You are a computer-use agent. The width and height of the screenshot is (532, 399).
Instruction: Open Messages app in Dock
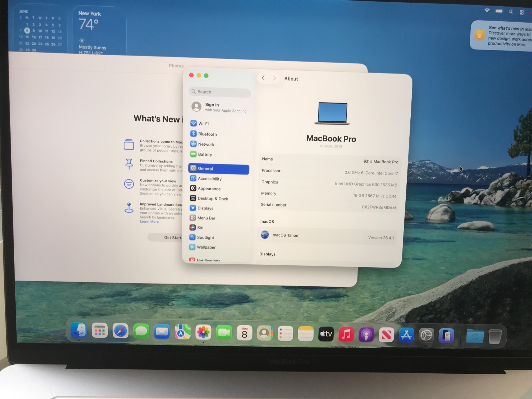coord(141,332)
